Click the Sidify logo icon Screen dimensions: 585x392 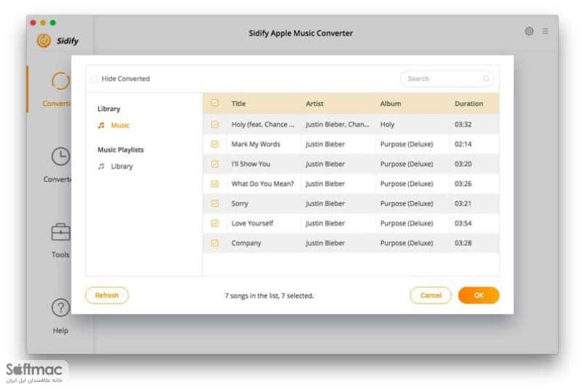coord(44,41)
